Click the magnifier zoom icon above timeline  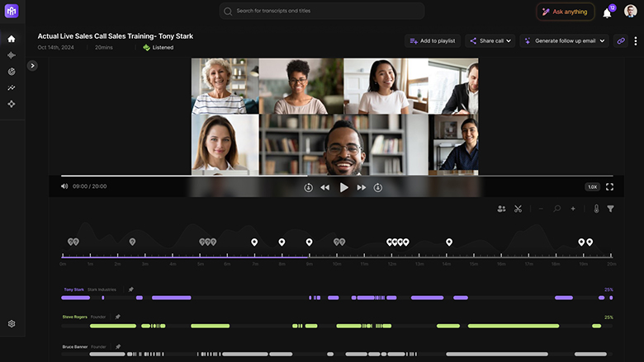pyautogui.click(x=557, y=209)
